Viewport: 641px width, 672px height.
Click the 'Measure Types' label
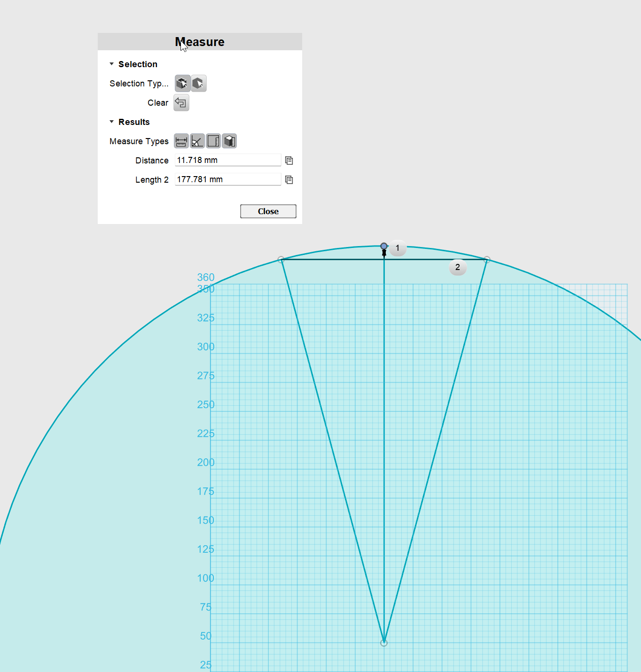[139, 141]
